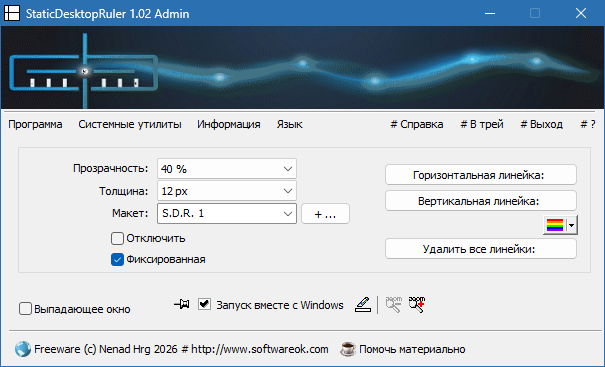The image size is (605, 367).
Task: Toggle Запуск вместе с Windows checkbox
Action: point(204,304)
